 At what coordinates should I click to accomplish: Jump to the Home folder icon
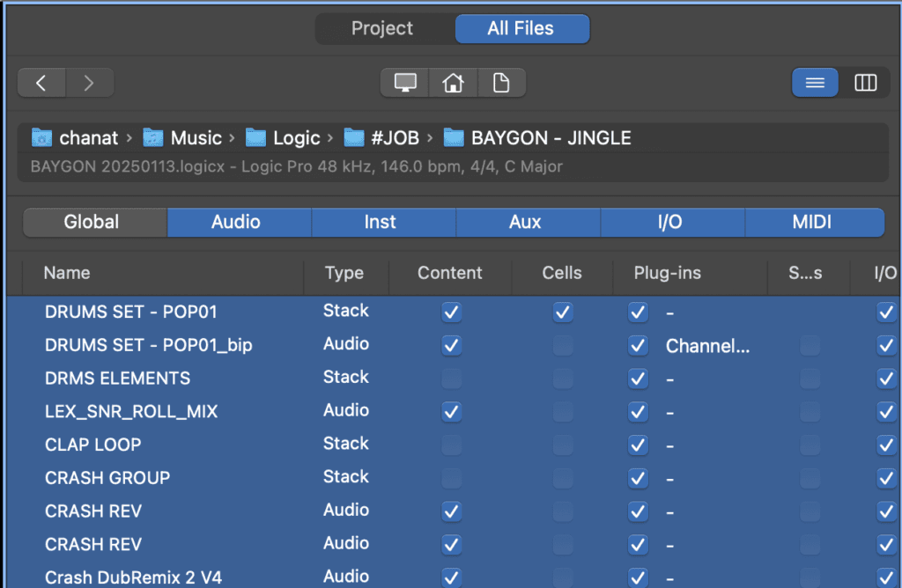click(x=454, y=83)
